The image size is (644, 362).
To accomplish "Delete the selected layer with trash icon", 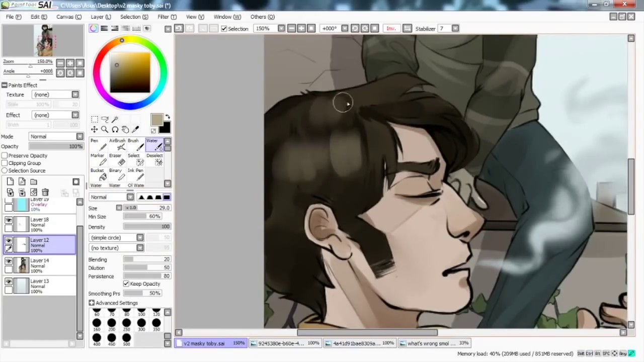I will pyautogui.click(x=45, y=192).
